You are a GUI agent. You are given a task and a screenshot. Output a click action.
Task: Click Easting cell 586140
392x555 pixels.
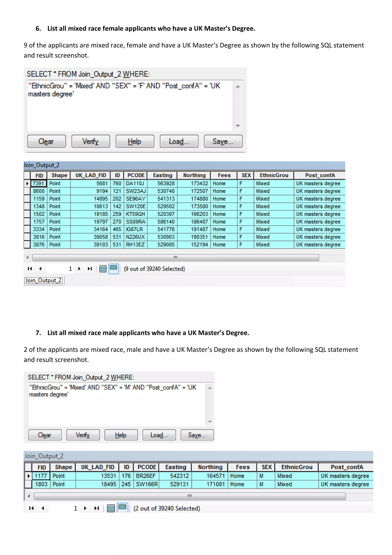tap(163, 222)
